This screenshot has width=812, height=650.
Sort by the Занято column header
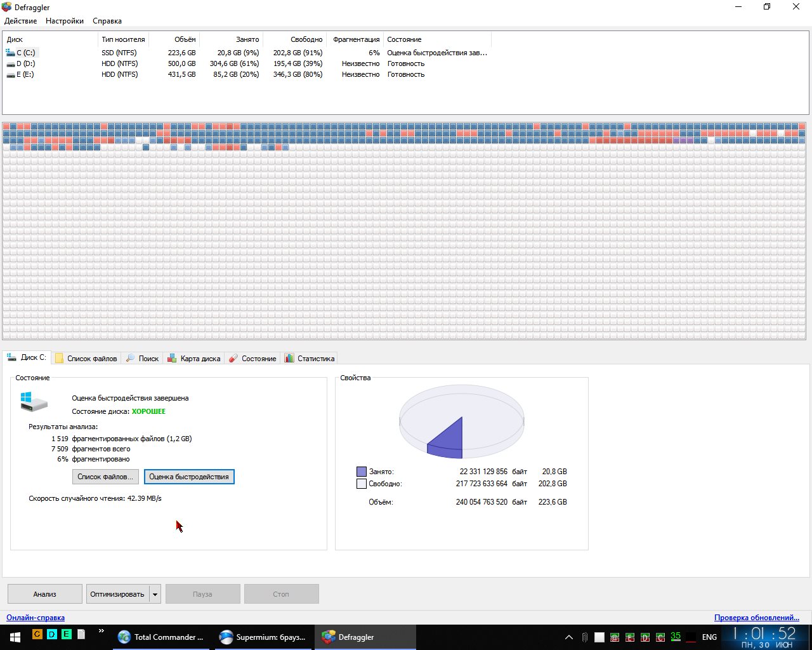pyautogui.click(x=231, y=39)
